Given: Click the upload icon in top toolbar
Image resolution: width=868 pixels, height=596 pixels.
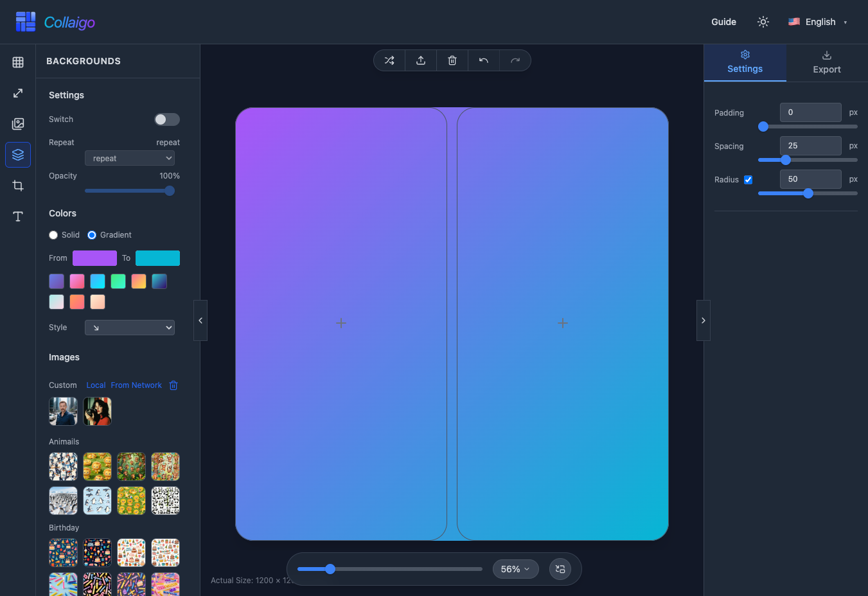Looking at the screenshot, I should point(421,60).
